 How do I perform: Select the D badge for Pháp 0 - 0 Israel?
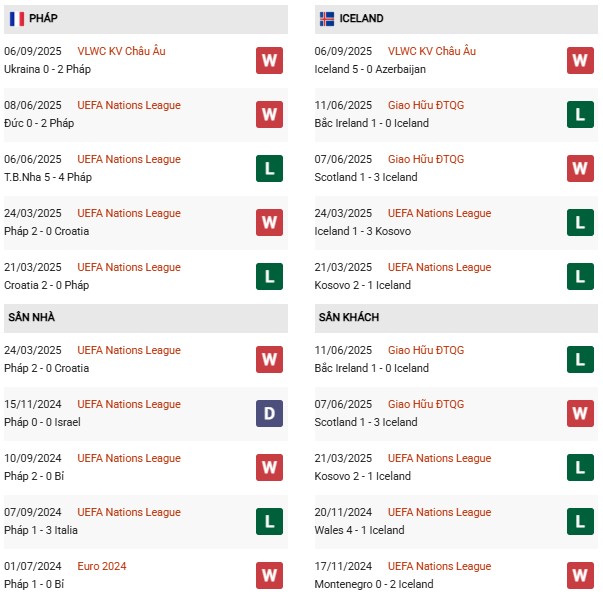(268, 413)
